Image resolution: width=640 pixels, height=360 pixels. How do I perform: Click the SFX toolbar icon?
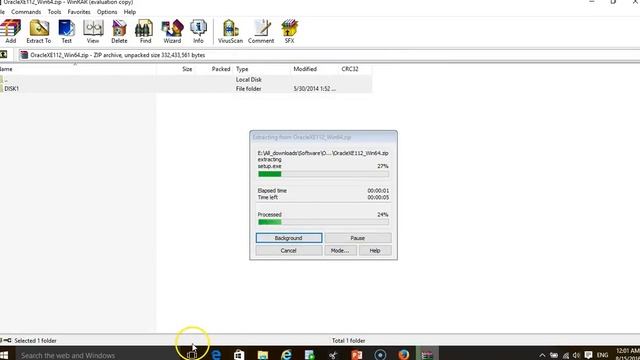289,31
